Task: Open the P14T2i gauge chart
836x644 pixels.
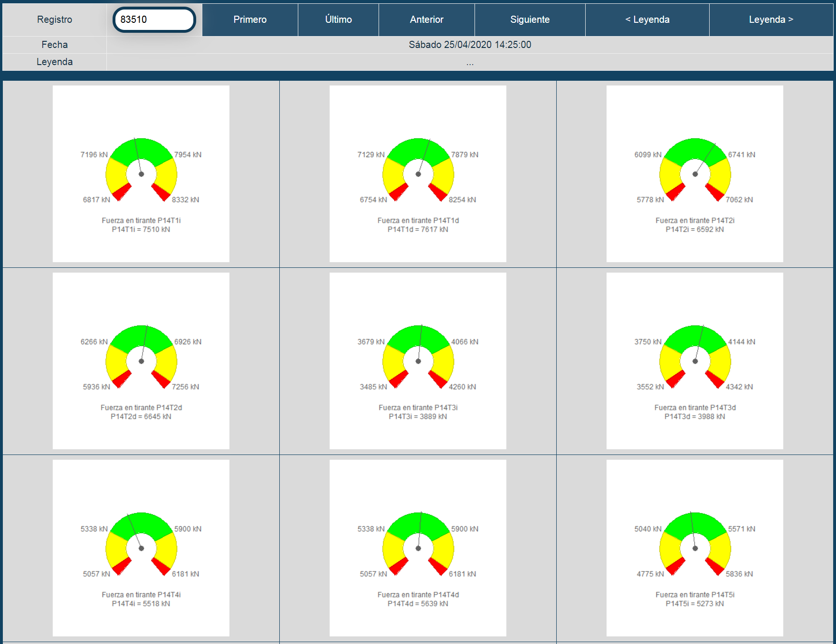Action: [x=695, y=174]
